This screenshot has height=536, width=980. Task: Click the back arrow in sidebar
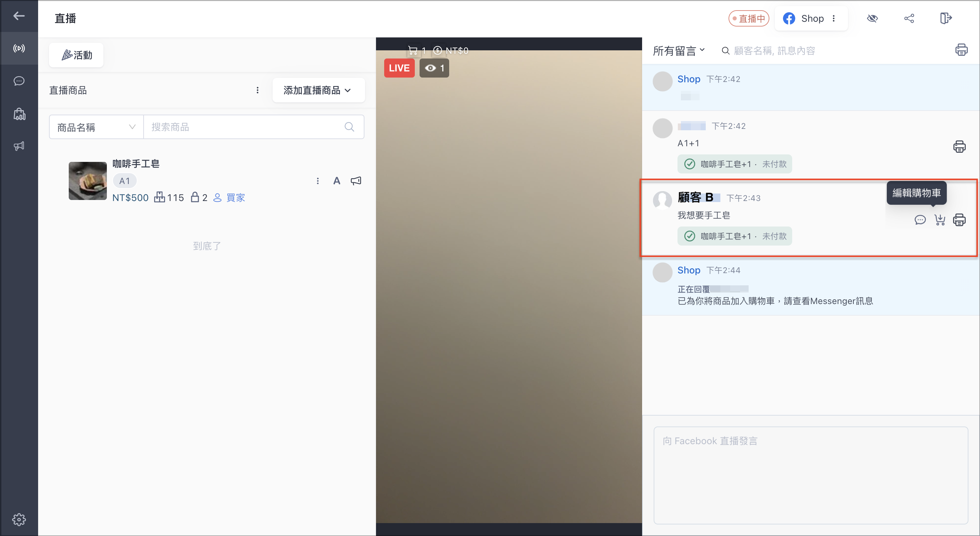[19, 16]
